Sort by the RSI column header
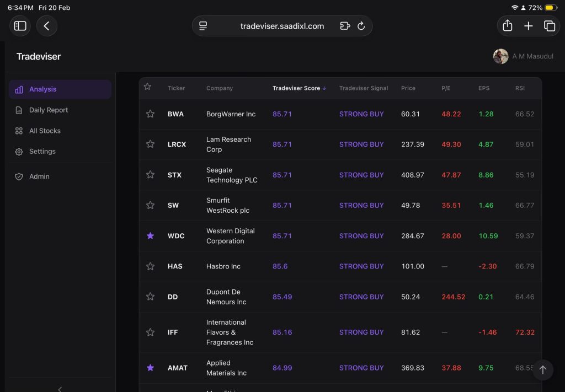565x392 pixels. 520,88
